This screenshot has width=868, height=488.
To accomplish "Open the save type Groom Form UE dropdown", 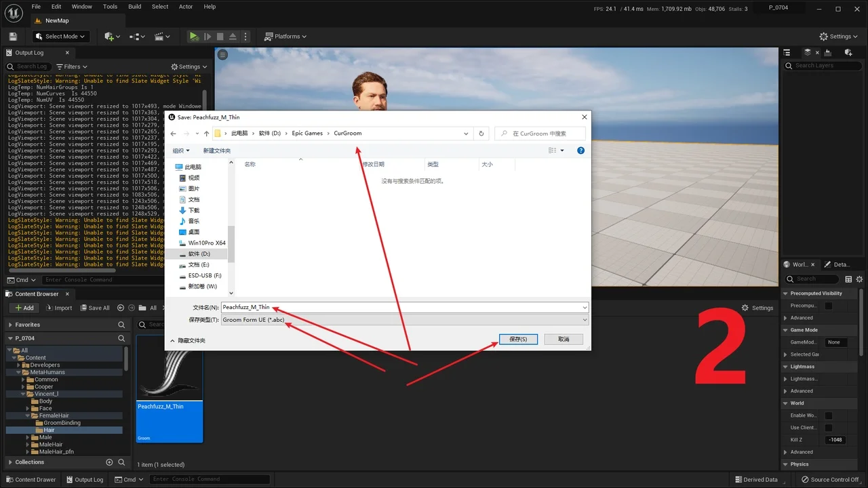I will tap(405, 320).
